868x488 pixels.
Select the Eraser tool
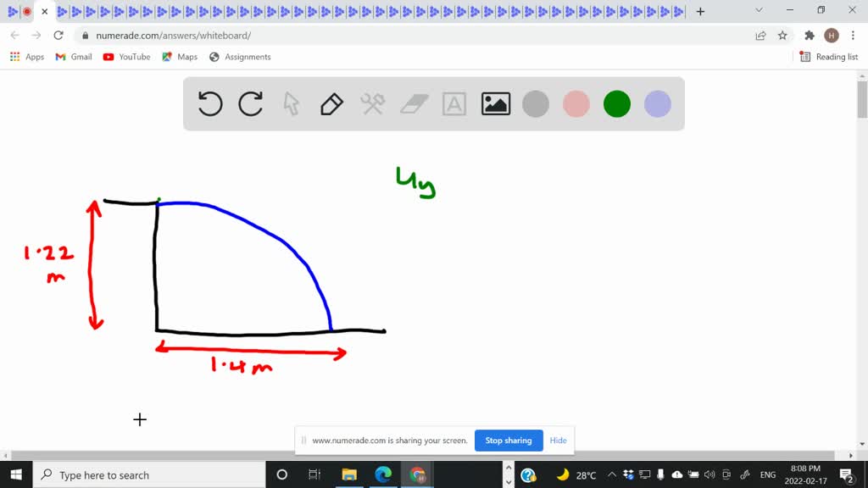click(x=414, y=103)
